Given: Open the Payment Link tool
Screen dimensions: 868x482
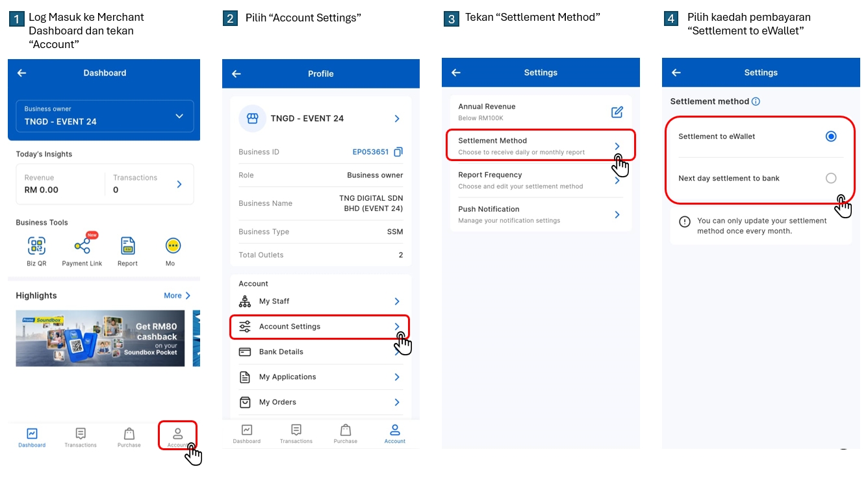Looking at the screenshot, I should [x=83, y=251].
